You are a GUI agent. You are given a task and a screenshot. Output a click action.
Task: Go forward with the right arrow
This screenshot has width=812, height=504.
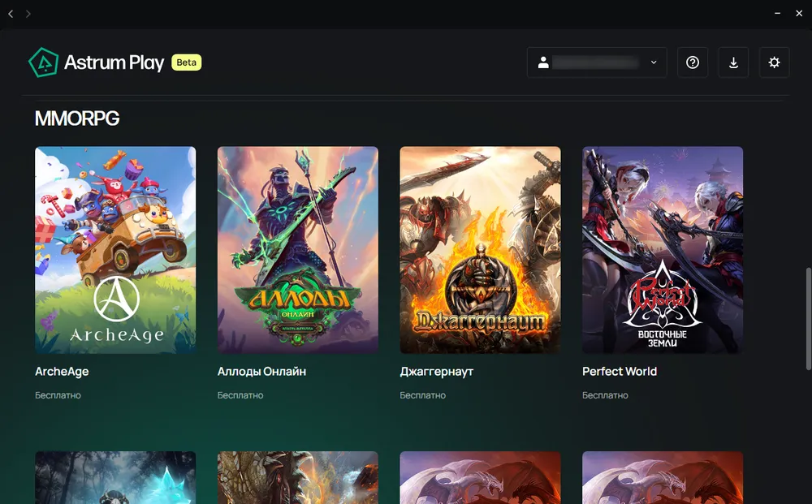(28, 14)
